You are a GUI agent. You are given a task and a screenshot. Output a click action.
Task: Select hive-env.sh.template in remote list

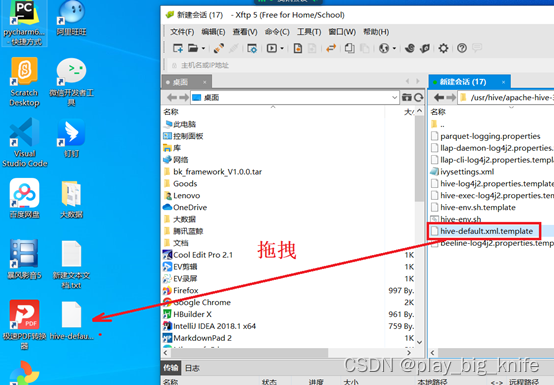[x=473, y=207]
